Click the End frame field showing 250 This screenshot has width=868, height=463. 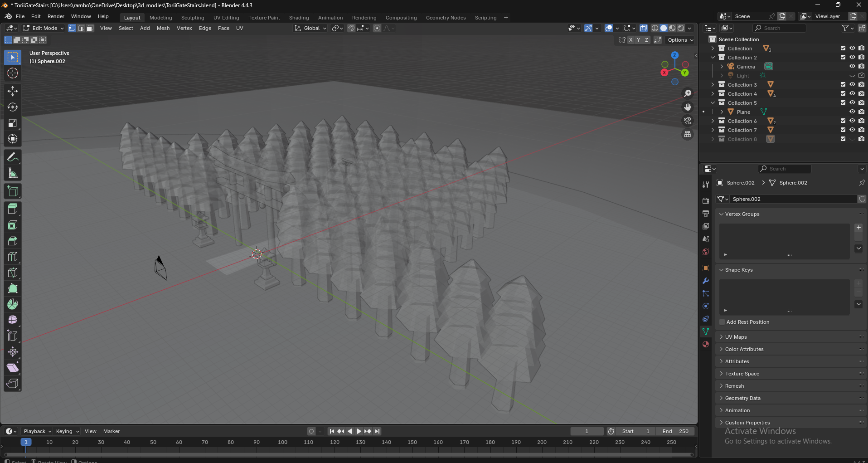click(676, 431)
